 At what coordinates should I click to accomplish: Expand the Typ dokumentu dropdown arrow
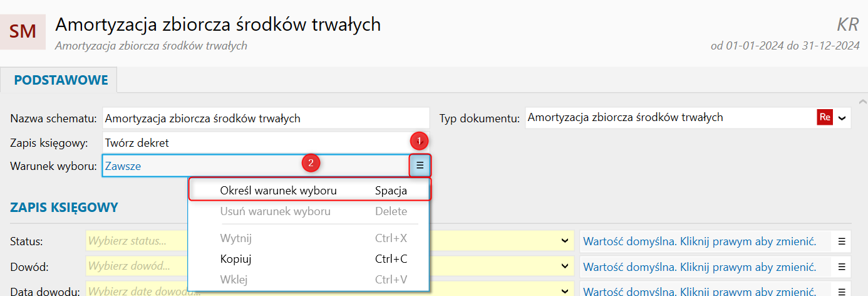[x=842, y=118]
